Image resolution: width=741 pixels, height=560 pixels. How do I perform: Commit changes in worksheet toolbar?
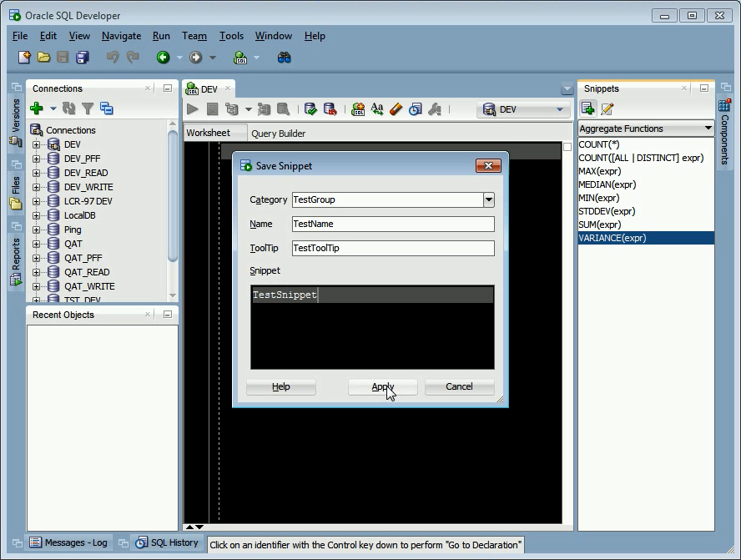[310, 109]
